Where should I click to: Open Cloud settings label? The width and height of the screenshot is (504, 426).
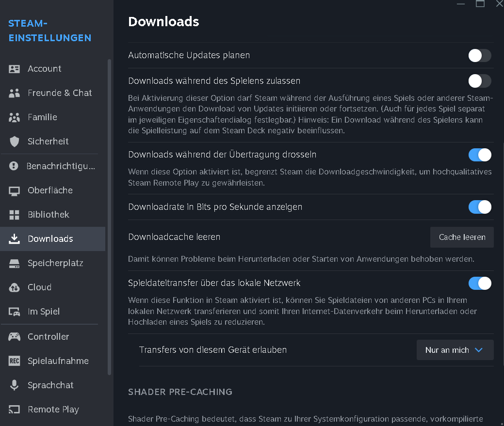(x=40, y=287)
